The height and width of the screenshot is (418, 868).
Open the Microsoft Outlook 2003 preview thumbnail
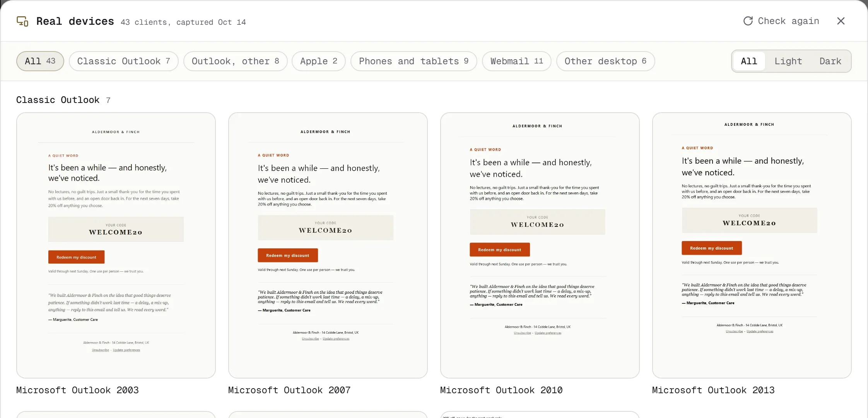tap(116, 245)
